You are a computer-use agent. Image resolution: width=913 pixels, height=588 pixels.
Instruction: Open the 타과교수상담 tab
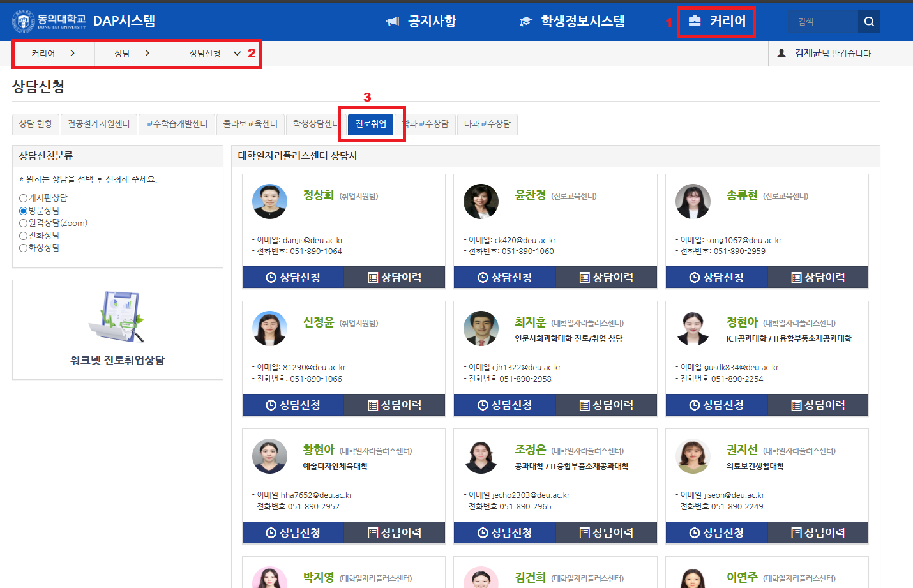[x=487, y=124]
